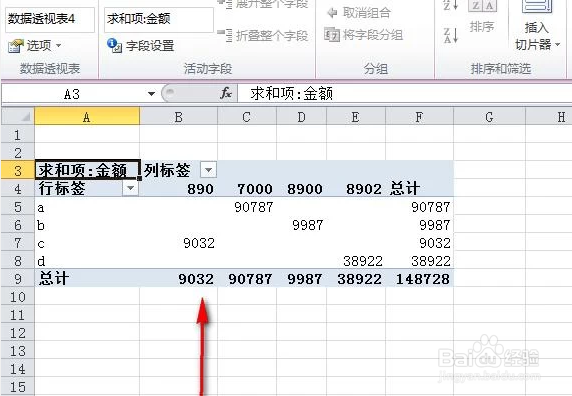Select column label cell 890

(178, 189)
